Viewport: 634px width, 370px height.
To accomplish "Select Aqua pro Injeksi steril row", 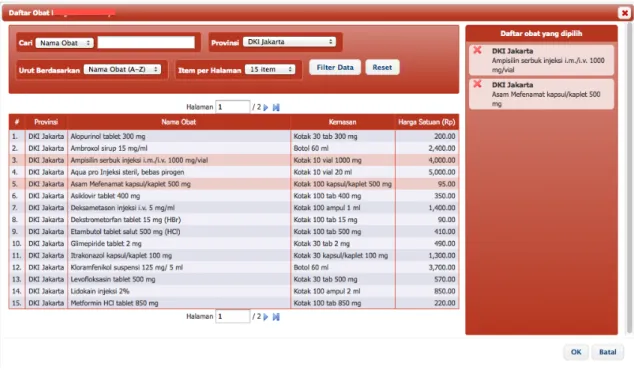I will [x=234, y=172].
